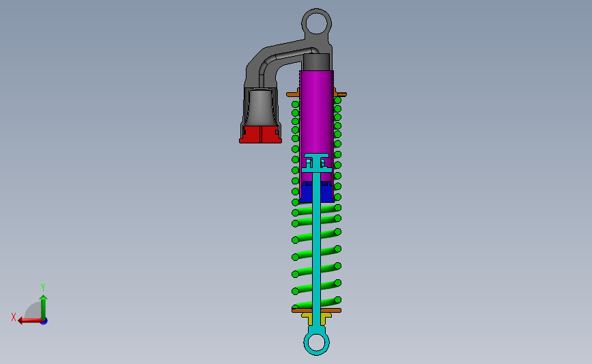This screenshot has height=364, width=592.
Task: Select the gray tapered reservoir insert
Action: (261, 108)
